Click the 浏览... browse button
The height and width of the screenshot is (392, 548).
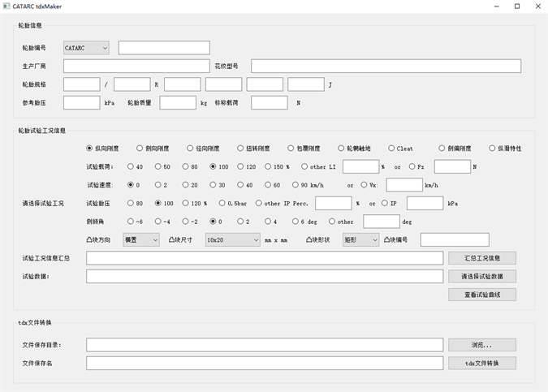[481, 345]
